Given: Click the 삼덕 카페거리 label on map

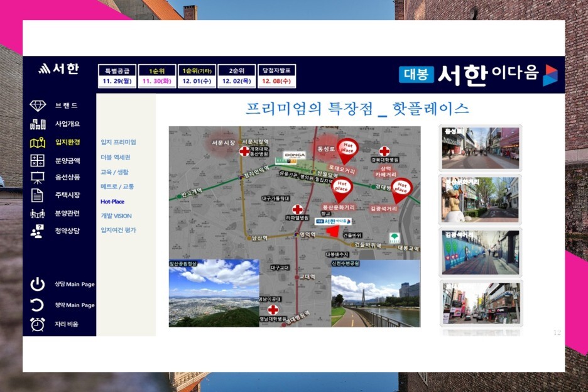Looking at the screenshot, I should tap(386, 171).
